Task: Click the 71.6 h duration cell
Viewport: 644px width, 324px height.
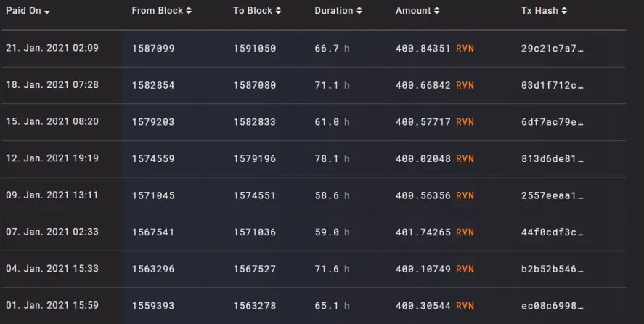Action: pos(333,270)
